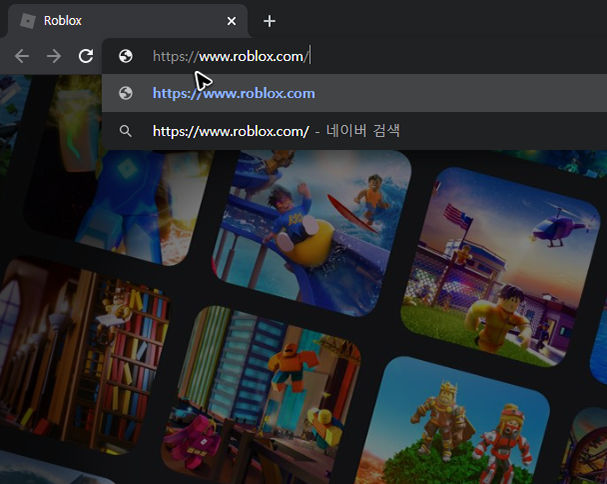Choose the https://www.roblox.com suggestion
Image resolution: width=607 pixels, height=484 pixels.
point(354,93)
